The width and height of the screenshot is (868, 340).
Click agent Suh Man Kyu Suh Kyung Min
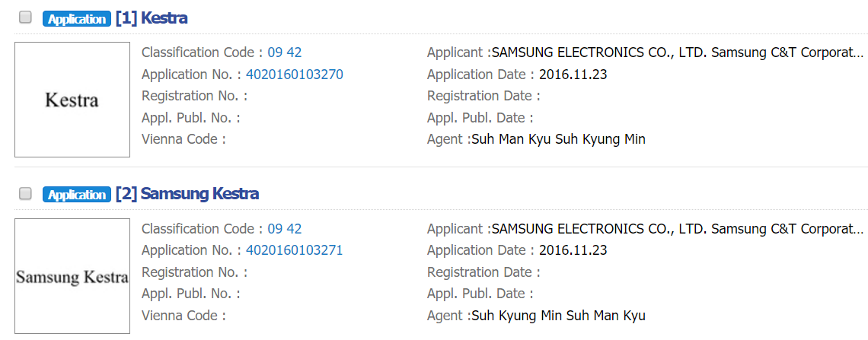[x=558, y=139]
